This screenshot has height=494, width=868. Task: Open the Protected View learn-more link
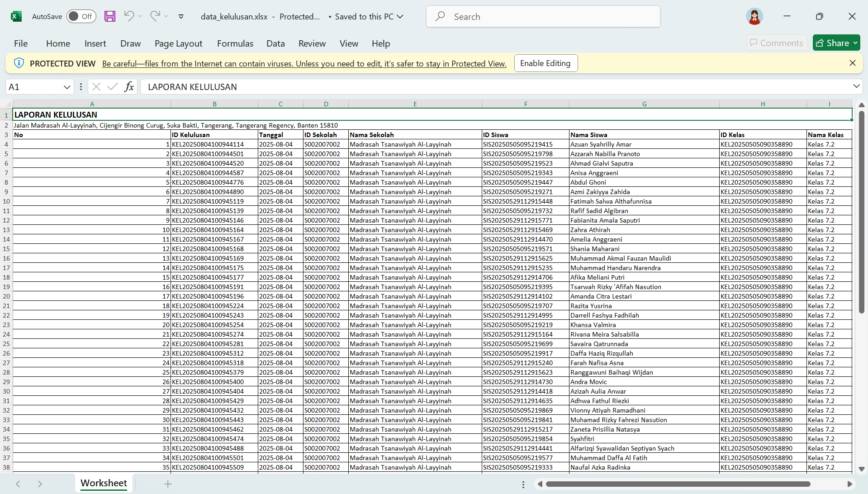(304, 63)
